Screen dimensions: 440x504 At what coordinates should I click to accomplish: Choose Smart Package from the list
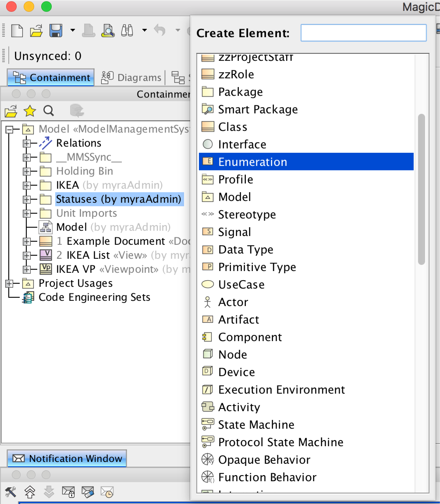pyautogui.click(x=306, y=109)
